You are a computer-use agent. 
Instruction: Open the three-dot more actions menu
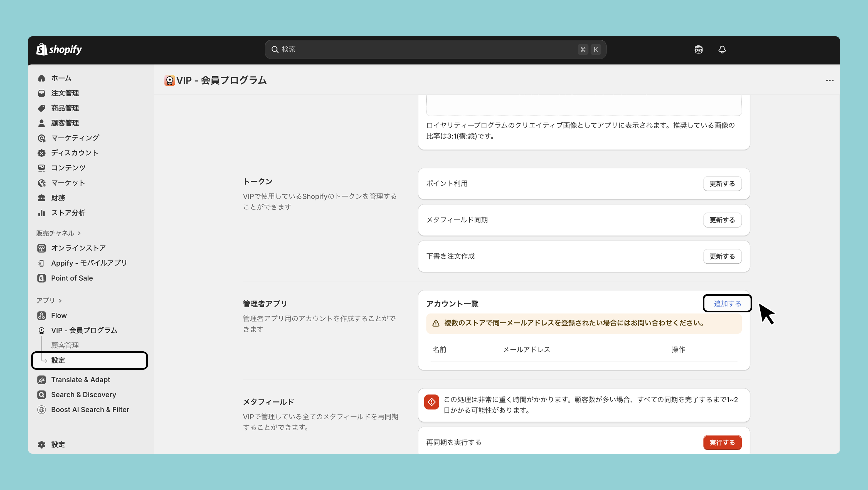830,80
